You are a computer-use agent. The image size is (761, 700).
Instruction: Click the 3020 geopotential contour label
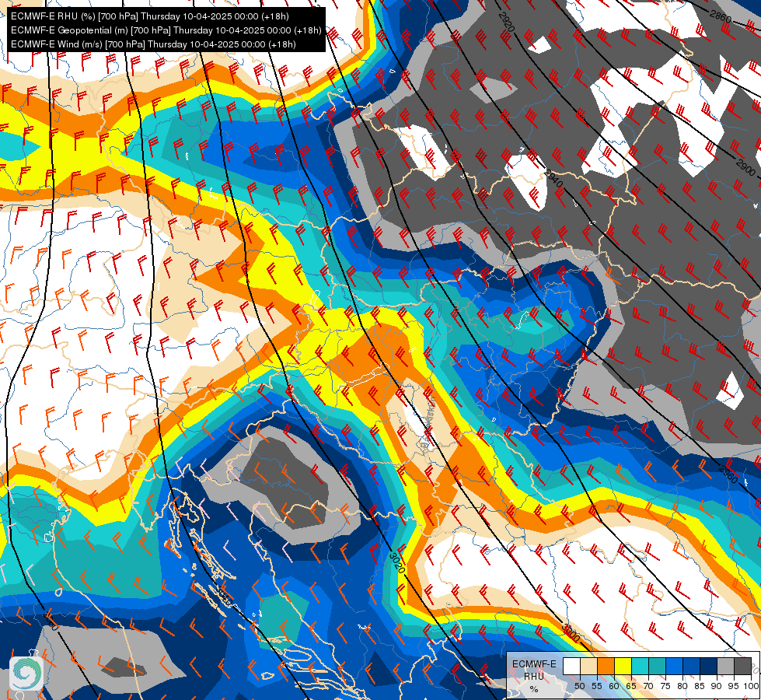tap(397, 562)
